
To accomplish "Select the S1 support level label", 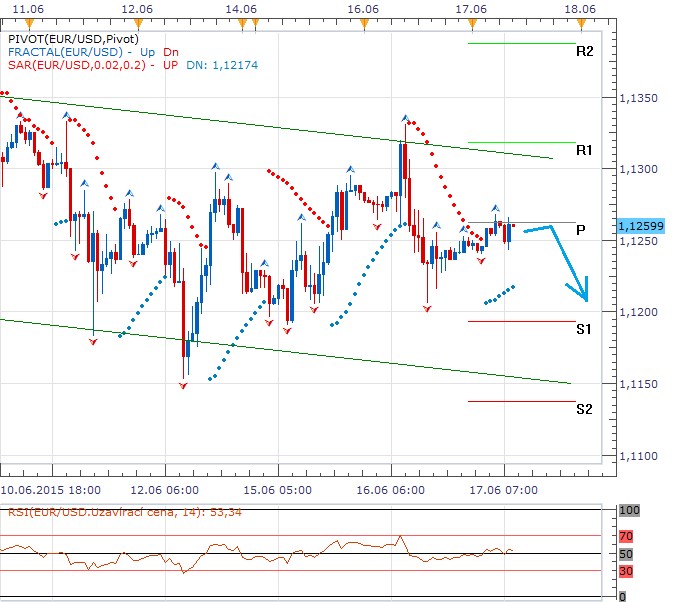I will tap(585, 329).
